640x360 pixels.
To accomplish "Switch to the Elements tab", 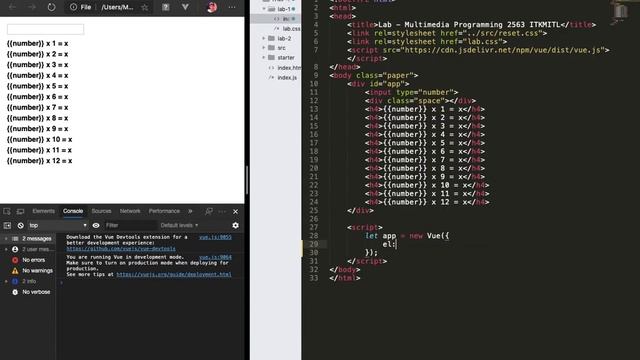I will 43,211.
